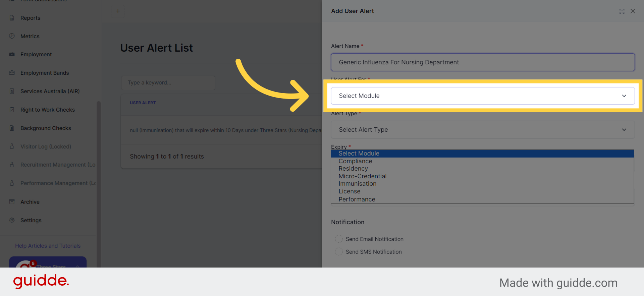Image resolution: width=644 pixels, height=296 pixels.
Task: Click the Employment Bands icon
Action: click(x=12, y=73)
